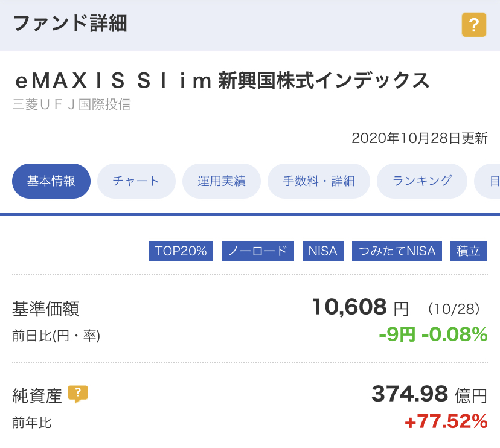Click the ファンド詳細 page heading
500x448 pixels.
[70, 24]
